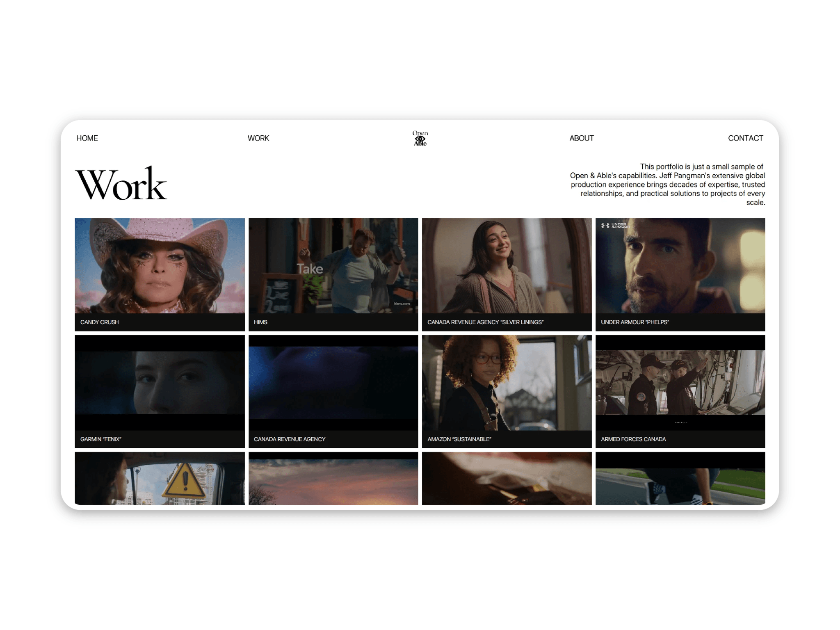Go to the HOME page
The image size is (840, 630).
click(x=87, y=138)
